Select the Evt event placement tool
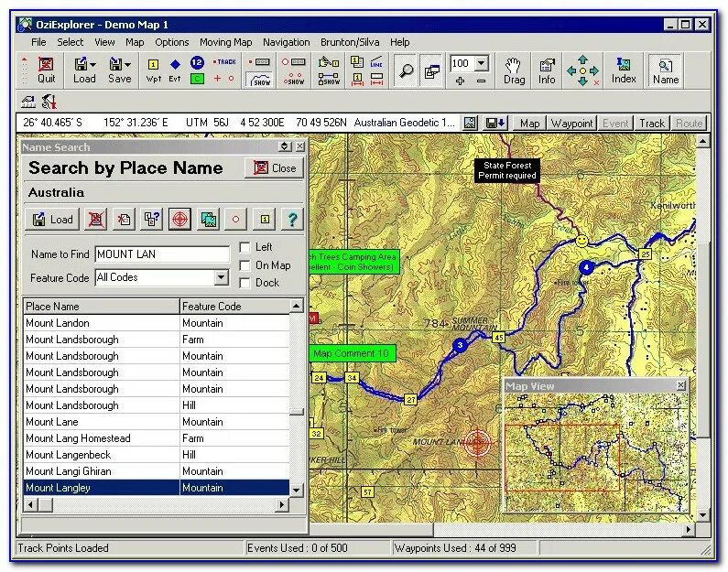Viewport: 728px width, 572px height. (x=175, y=70)
